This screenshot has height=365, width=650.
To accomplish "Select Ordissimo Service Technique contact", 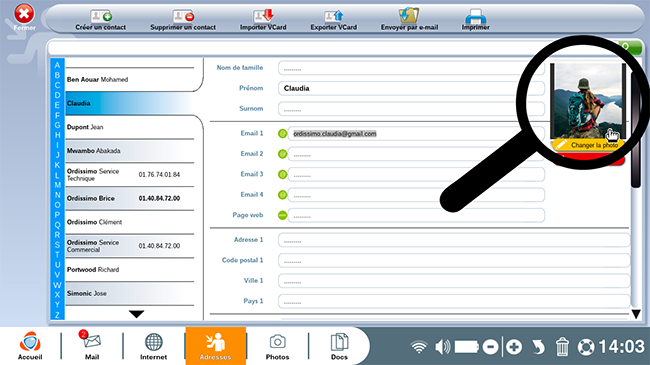I will coord(130,175).
